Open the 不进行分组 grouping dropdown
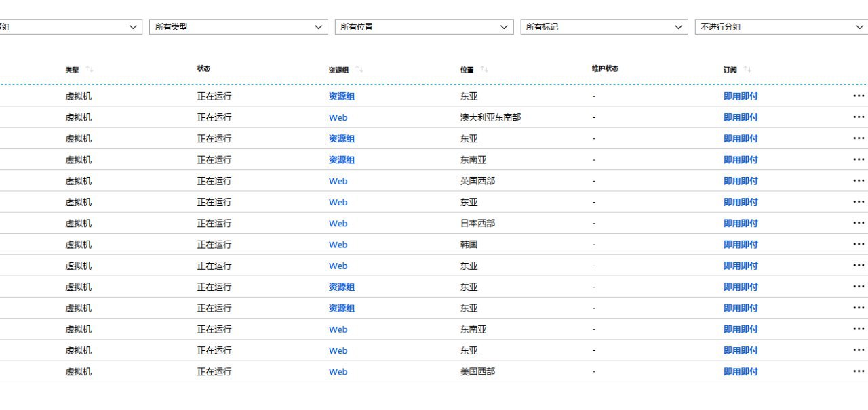Image resolution: width=868 pixels, height=410 pixels. pos(781,27)
